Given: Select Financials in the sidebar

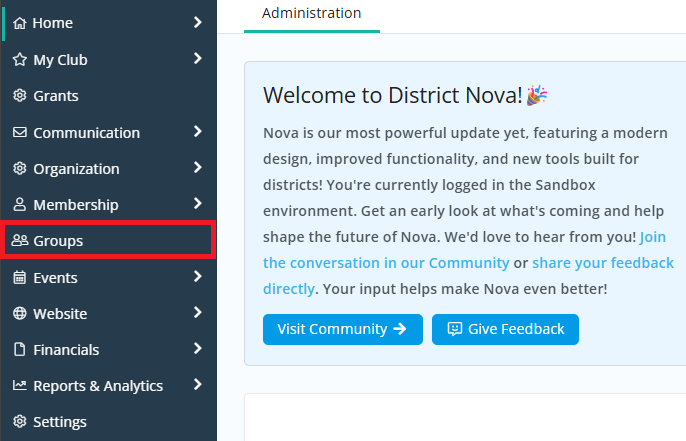Looking at the screenshot, I should coord(108,349).
